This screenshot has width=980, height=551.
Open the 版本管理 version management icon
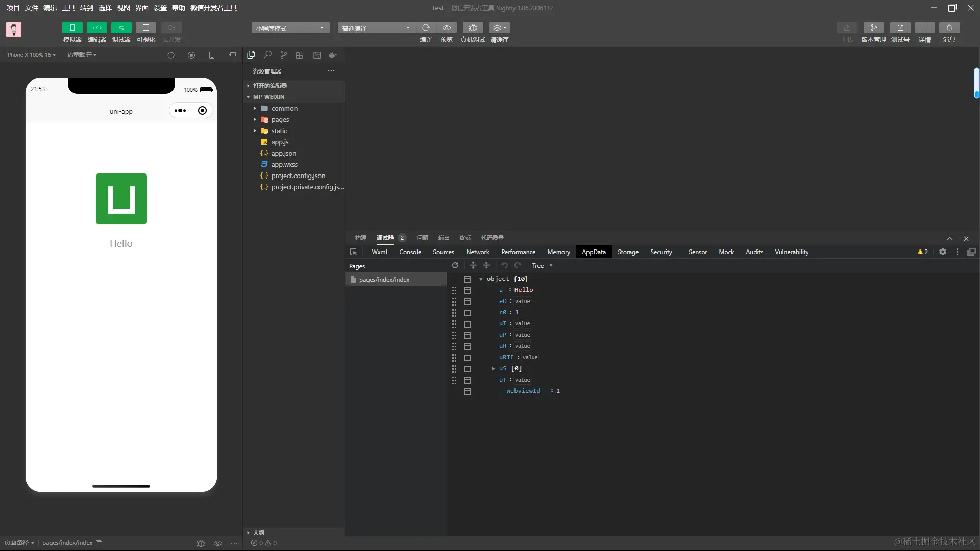[873, 28]
